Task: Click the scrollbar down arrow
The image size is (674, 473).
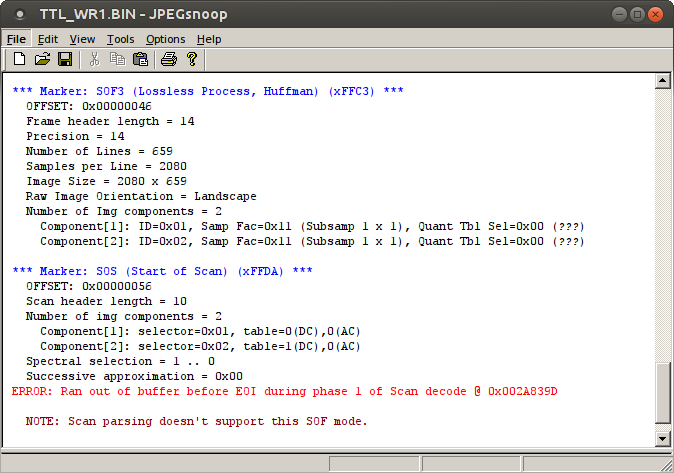Action: 662,439
